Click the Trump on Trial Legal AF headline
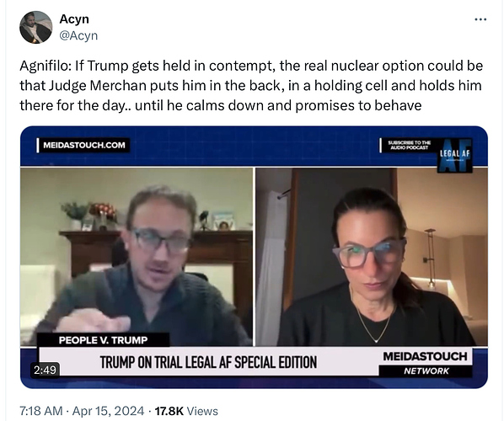Image resolution: width=504 pixels, height=421 pixels. tap(208, 362)
